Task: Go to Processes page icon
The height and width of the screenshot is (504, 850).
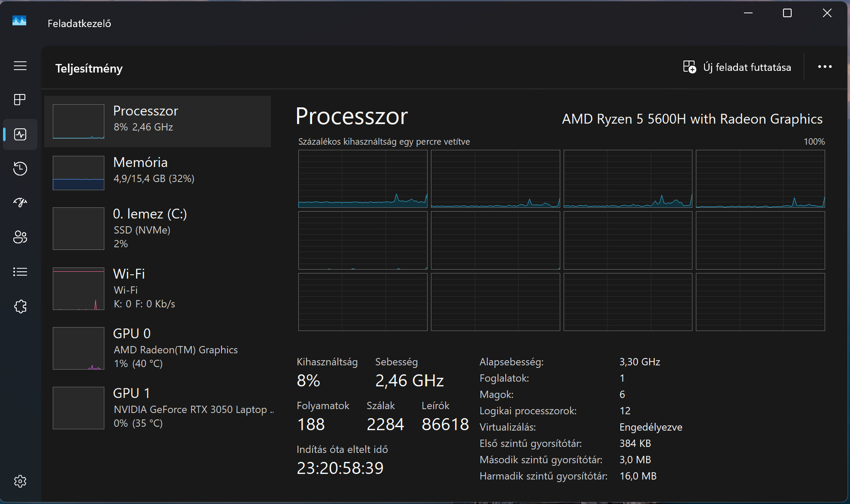Action: tap(20, 99)
